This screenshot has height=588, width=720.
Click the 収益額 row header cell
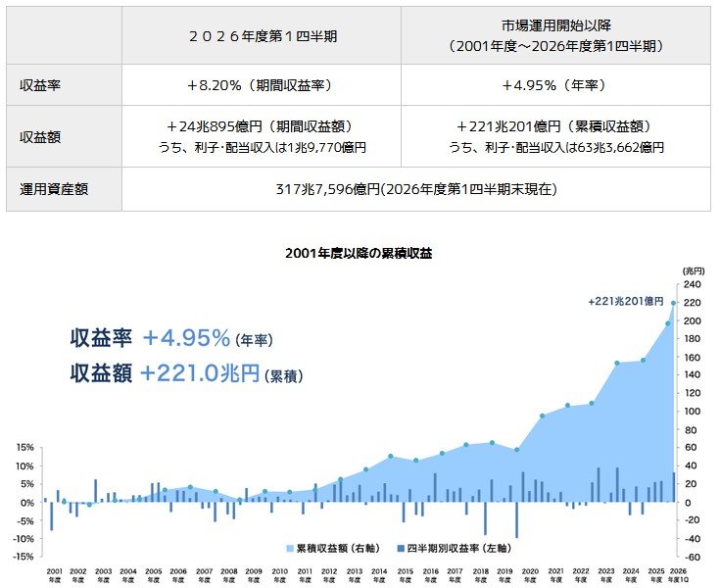point(65,136)
